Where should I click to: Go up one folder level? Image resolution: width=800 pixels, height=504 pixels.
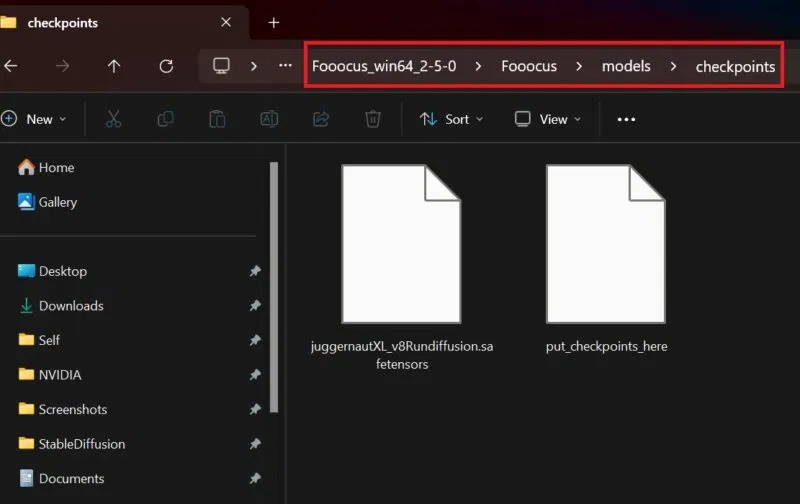114,66
